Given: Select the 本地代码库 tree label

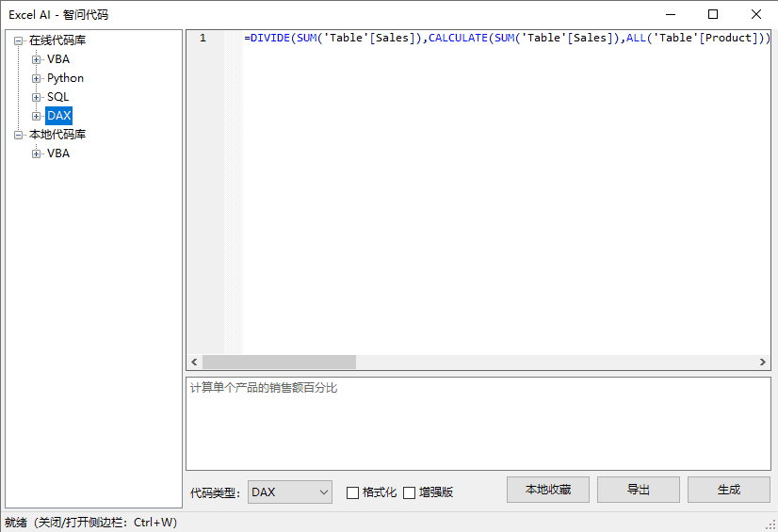Looking at the screenshot, I should pos(57,135).
